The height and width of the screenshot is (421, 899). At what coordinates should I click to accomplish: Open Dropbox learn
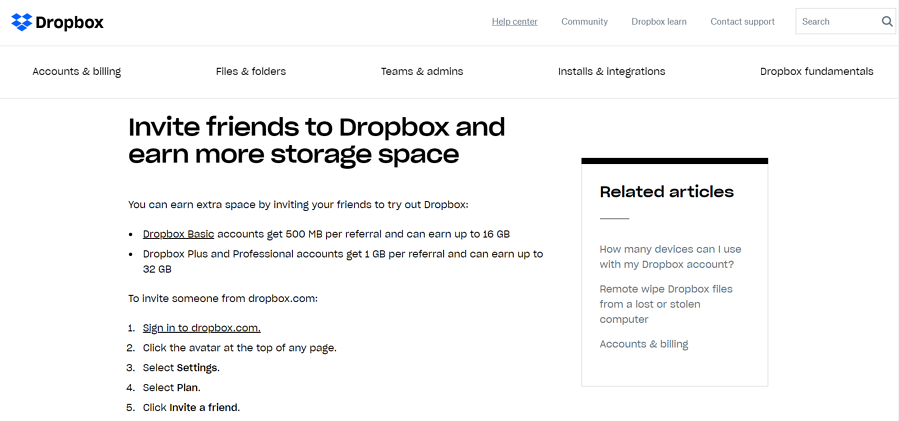pyautogui.click(x=659, y=22)
